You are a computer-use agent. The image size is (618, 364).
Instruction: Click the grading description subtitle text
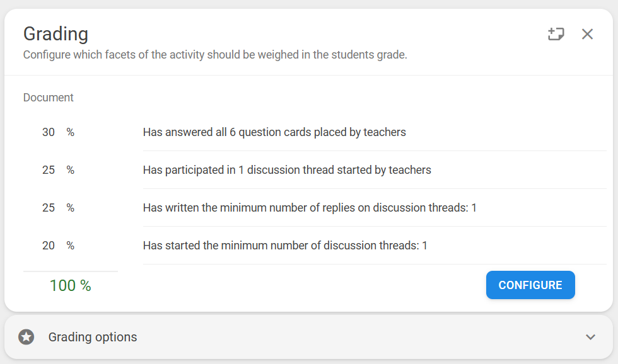215,55
